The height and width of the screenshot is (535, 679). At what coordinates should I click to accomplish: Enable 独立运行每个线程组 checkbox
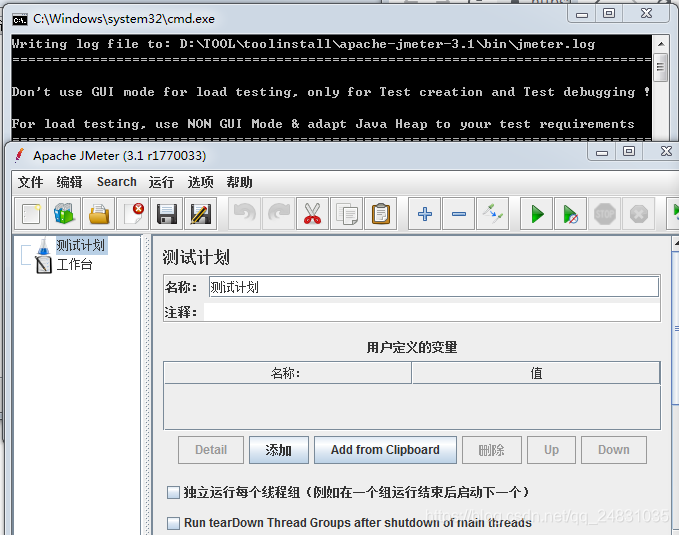coord(174,493)
